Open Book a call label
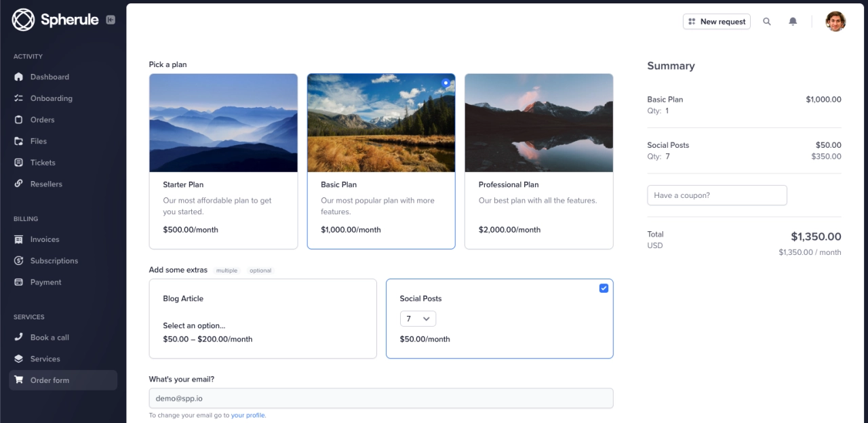 [50, 338]
